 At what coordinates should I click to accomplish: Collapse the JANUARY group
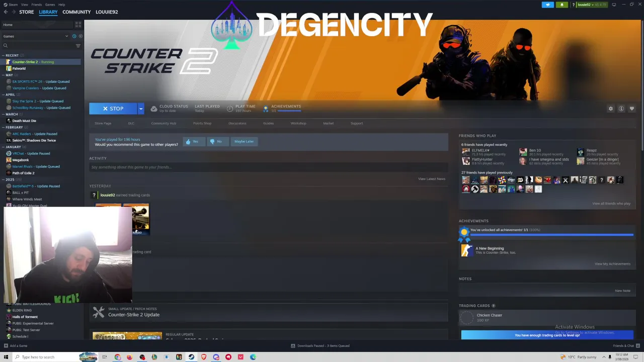(3, 147)
